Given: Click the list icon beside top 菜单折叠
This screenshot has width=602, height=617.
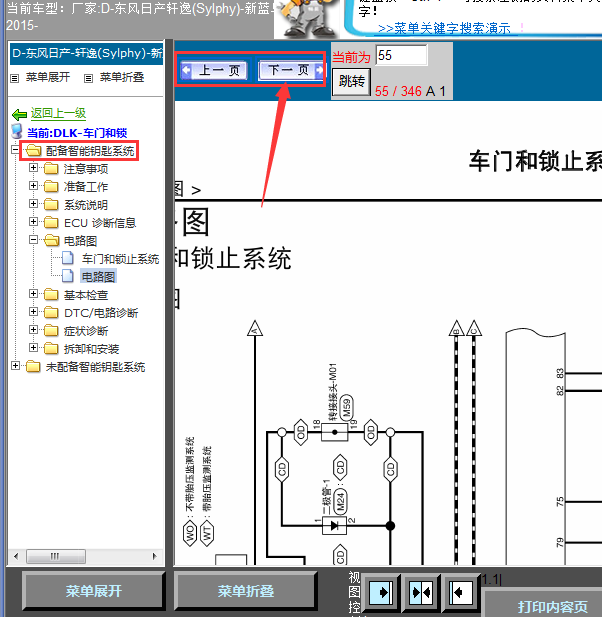Looking at the screenshot, I should click(x=89, y=78).
